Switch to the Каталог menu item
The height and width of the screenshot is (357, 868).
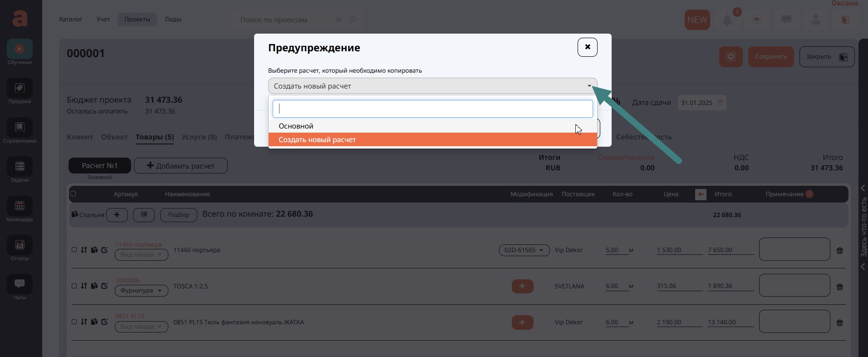pos(70,20)
